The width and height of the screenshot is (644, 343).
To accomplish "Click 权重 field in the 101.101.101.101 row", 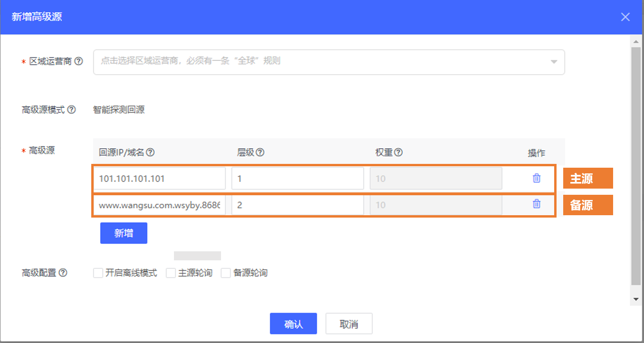I will click(436, 179).
